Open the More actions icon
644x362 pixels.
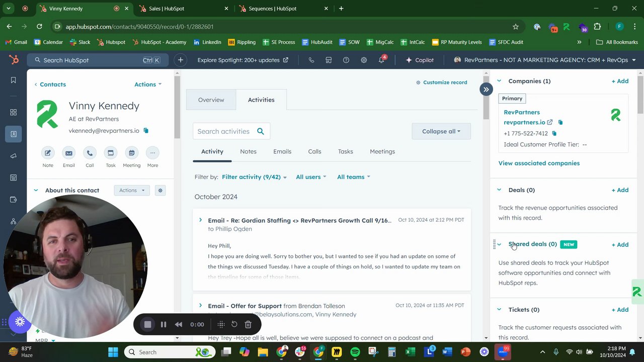point(152,153)
